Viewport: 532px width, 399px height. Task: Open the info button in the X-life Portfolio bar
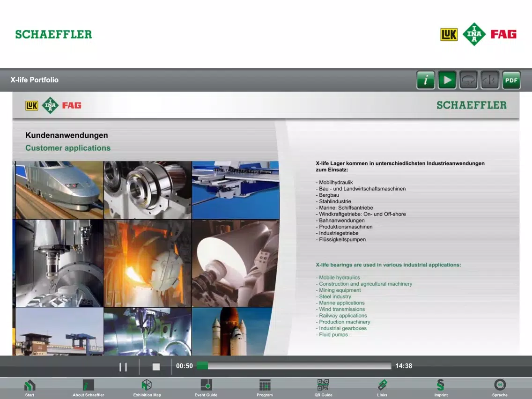coord(426,80)
